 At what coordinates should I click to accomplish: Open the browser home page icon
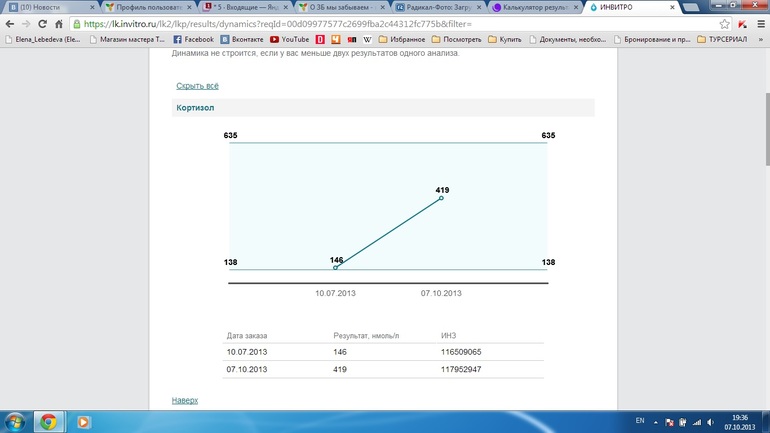[59, 24]
